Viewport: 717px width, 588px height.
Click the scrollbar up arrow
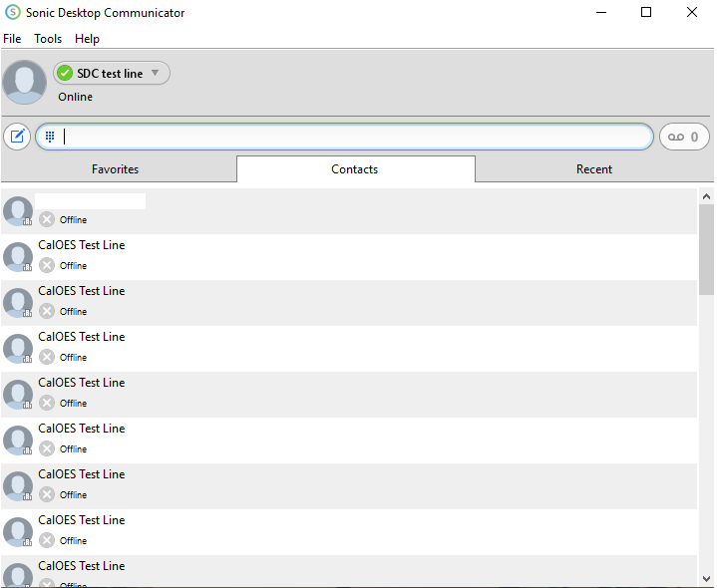click(x=706, y=196)
